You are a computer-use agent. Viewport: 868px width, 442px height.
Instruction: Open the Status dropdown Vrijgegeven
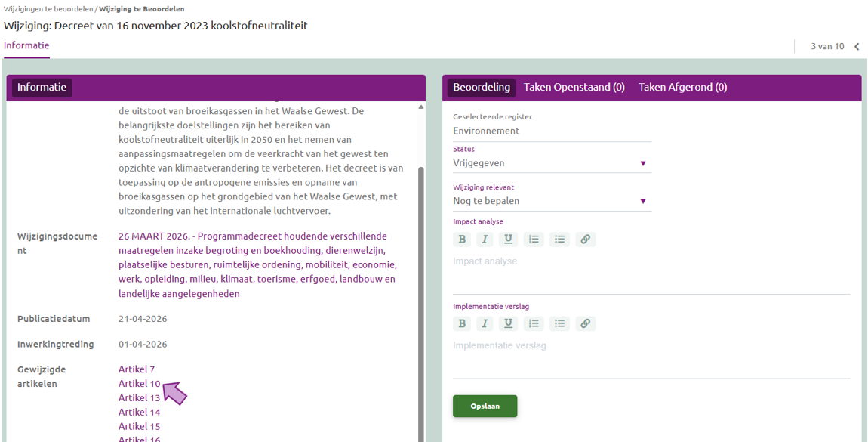[x=552, y=163]
